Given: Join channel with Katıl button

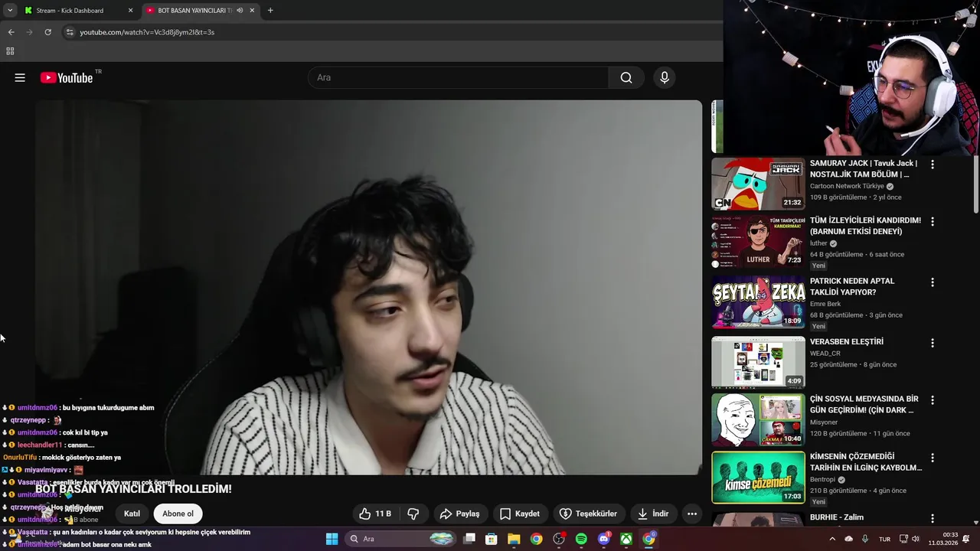Looking at the screenshot, I should pos(132,514).
